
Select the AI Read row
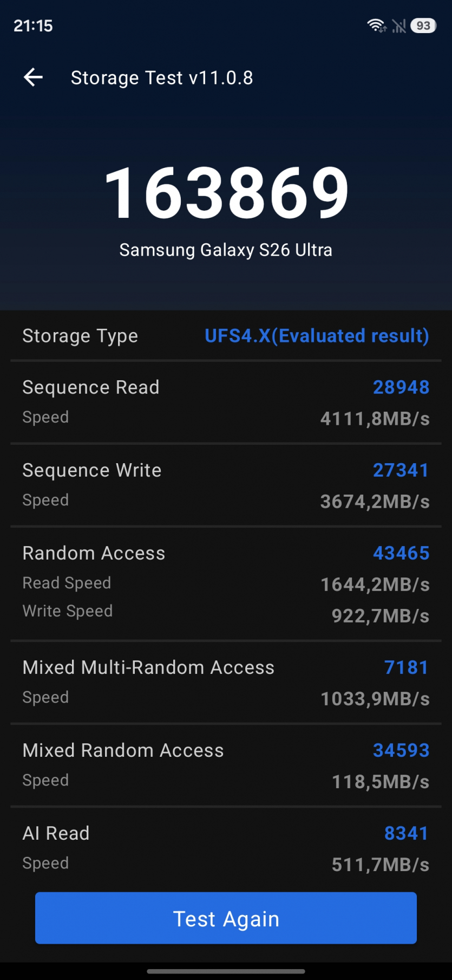coord(226,847)
